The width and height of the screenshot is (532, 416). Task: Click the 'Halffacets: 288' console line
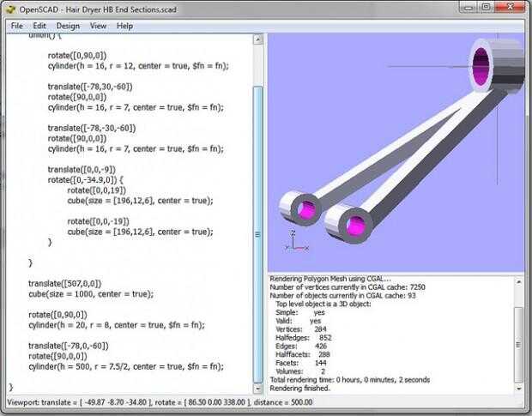[303, 354]
